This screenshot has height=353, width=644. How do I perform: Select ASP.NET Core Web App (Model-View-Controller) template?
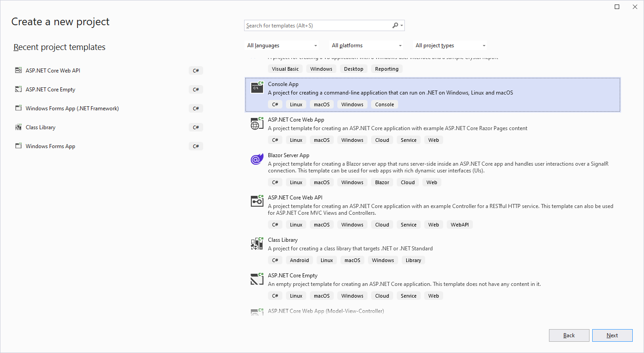point(326,311)
